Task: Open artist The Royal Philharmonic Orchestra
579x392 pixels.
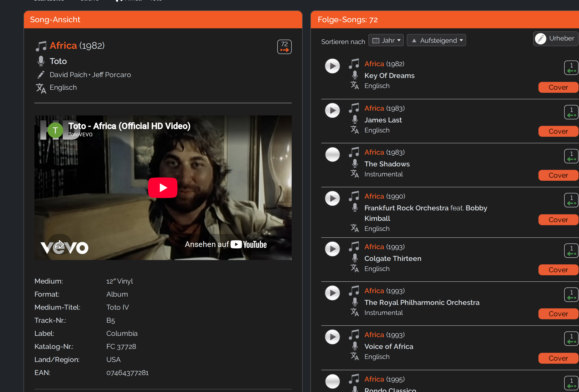Action: click(422, 302)
